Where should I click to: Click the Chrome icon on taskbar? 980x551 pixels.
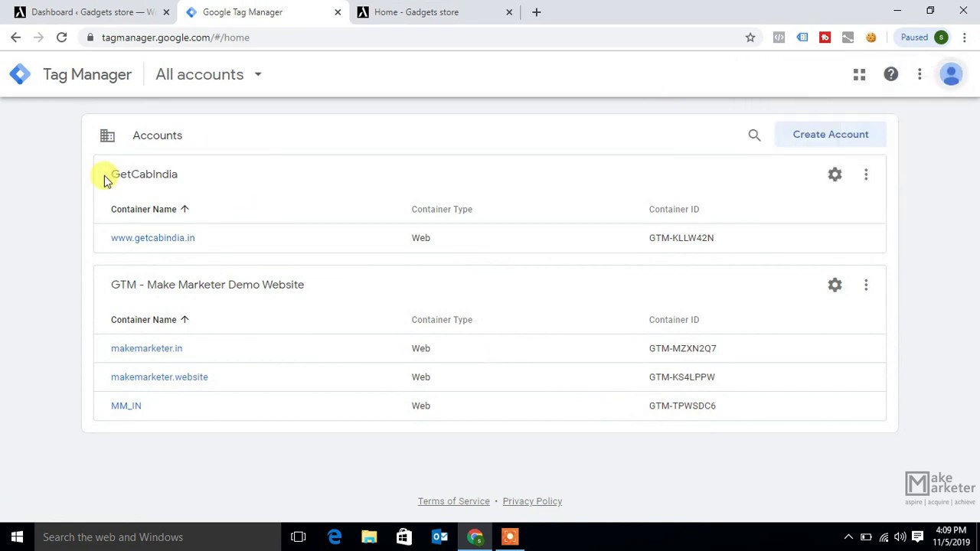[x=475, y=537]
